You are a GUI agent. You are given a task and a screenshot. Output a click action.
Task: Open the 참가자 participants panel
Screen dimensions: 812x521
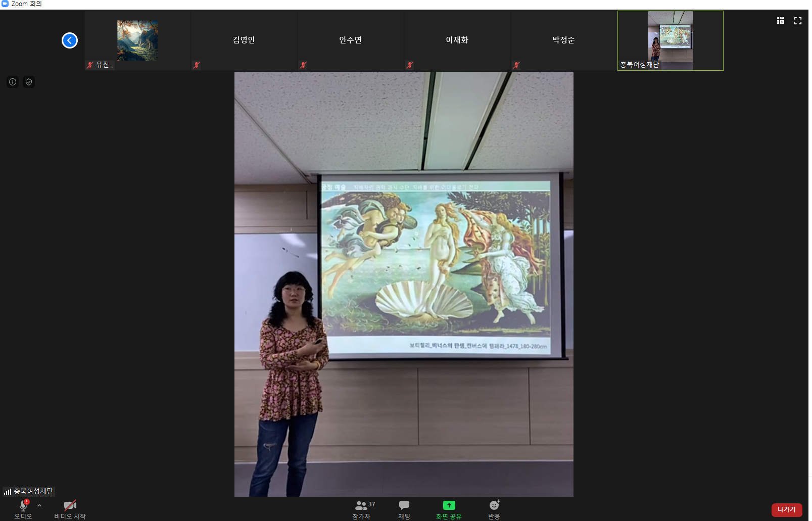[x=362, y=509]
